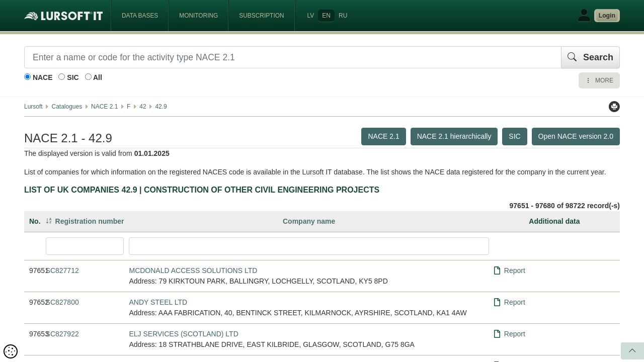Click the Report icon for ELJ SERVICES
The width and height of the screenshot is (644, 362).
point(497,334)
